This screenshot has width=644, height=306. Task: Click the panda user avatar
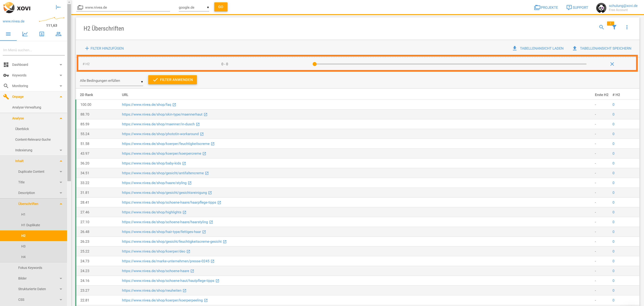601,8
